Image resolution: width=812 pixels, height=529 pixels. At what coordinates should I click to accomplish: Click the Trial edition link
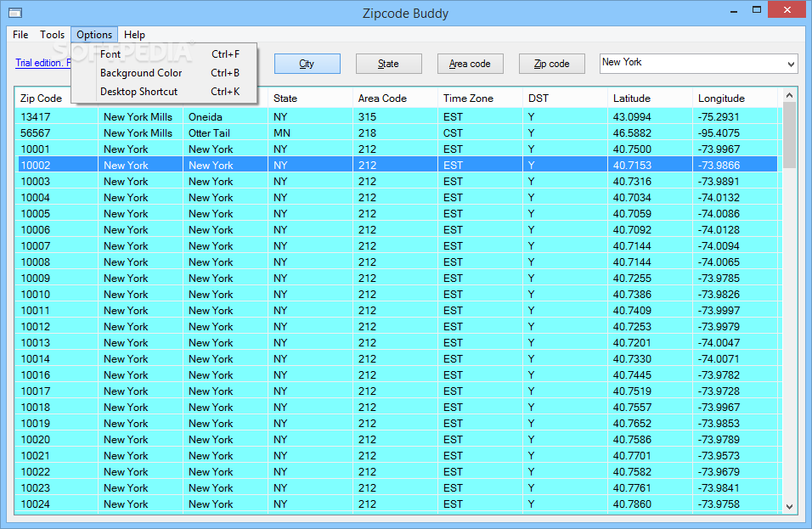pos(43,63)
